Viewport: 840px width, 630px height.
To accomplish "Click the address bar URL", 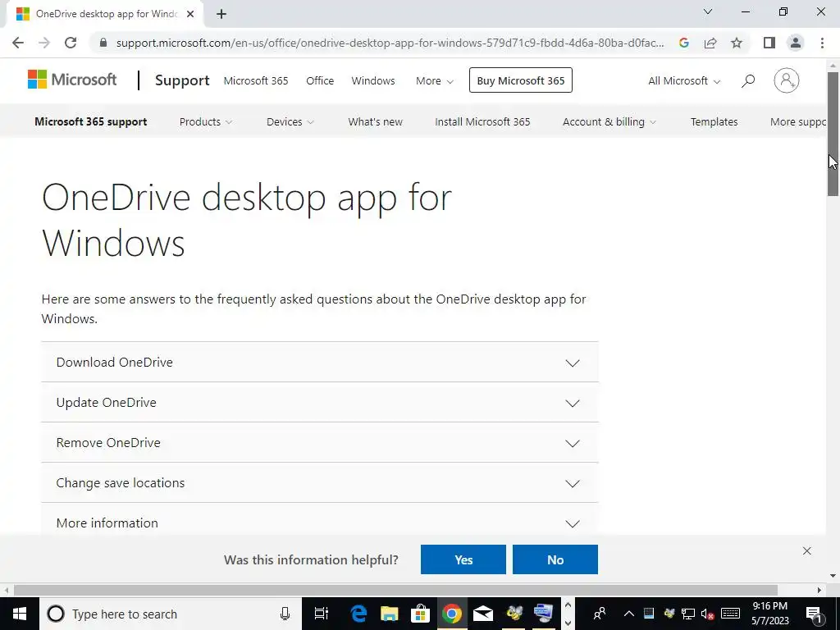I will (390, 43).
